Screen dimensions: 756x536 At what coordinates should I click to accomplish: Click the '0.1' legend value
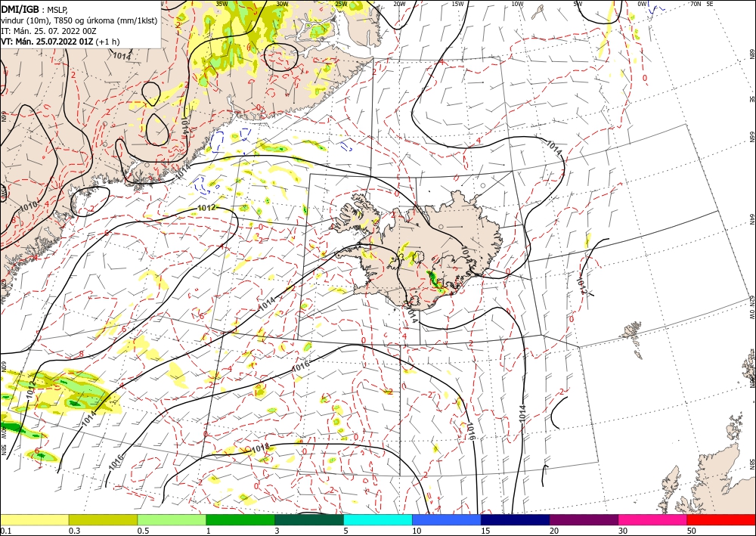click(5, 531)
